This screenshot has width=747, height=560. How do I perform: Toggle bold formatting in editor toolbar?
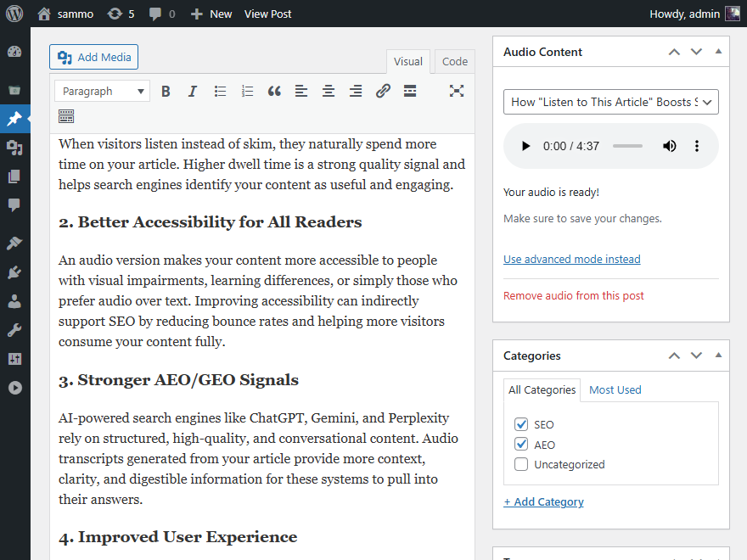166,91
